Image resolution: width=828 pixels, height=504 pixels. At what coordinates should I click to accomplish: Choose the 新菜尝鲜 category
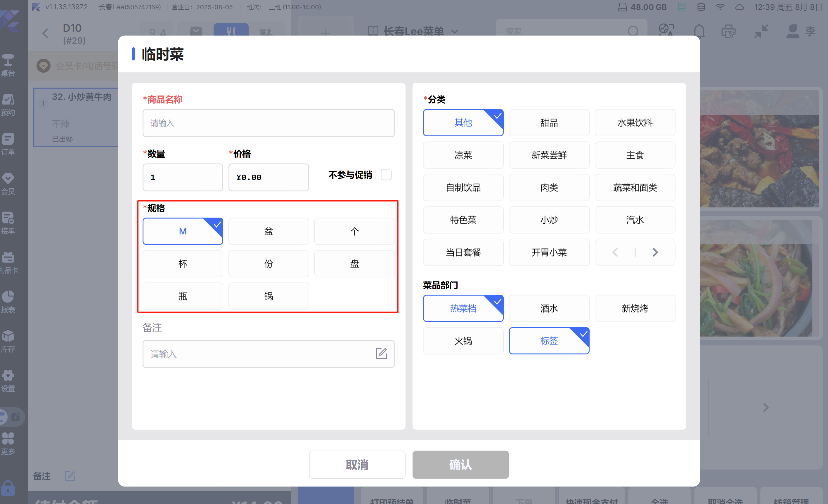549,155
